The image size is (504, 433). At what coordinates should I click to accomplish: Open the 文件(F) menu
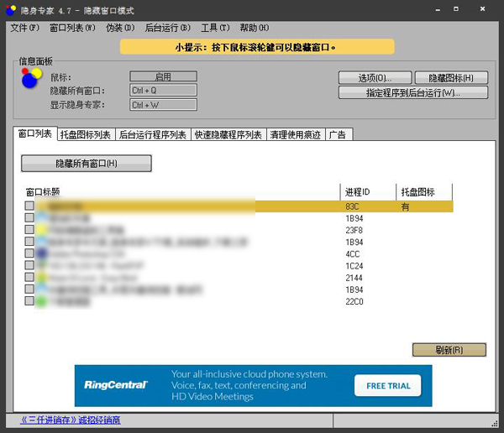(24, 28)
